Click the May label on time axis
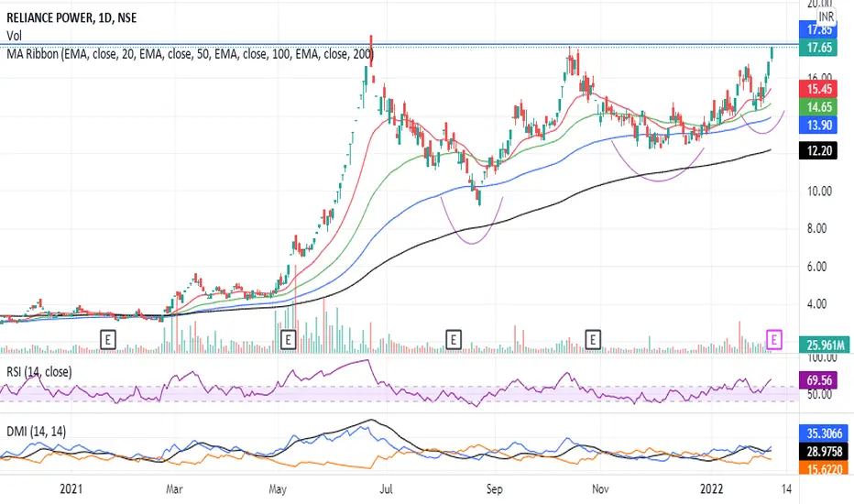The width and height of the screenshot is (854, 504). point(278,488)
